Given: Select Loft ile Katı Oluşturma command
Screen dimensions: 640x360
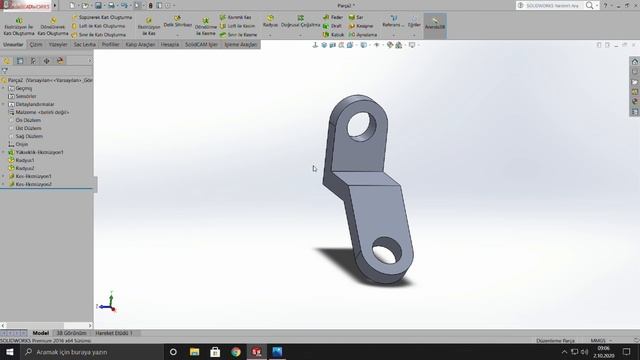Looking at the screenshot, I should (x=98, y=26).
